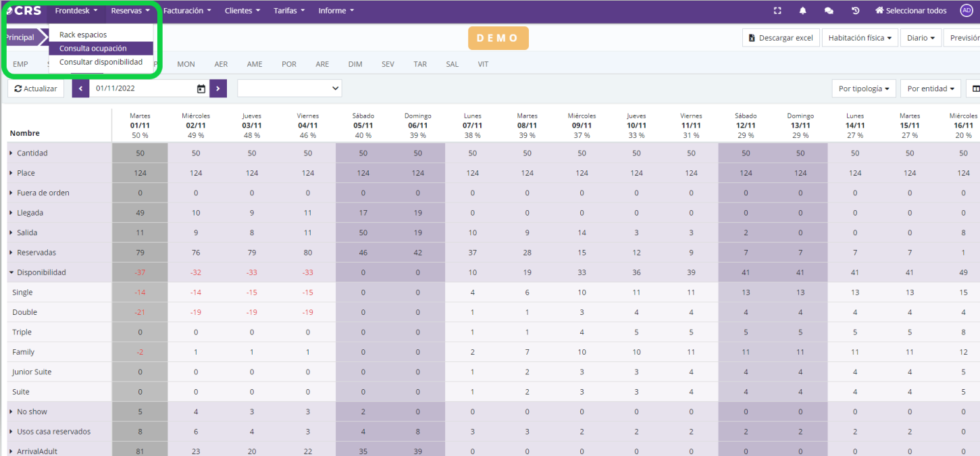
Task: Expand the Llegada row
Action: coord(11,213)
